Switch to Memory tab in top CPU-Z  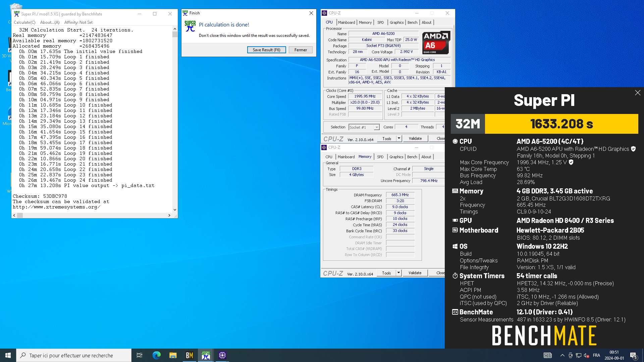(365, 22)
